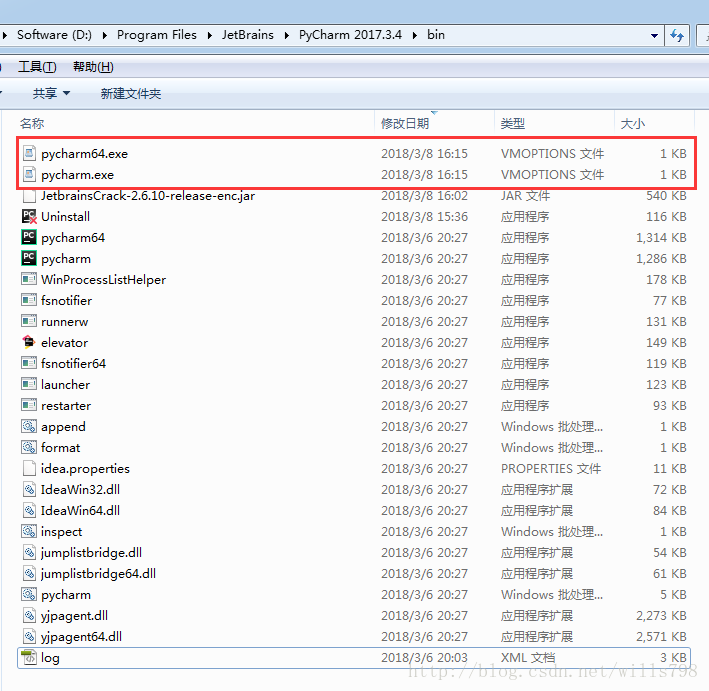
Task: Click the WinProcessListHelper icon
Action: point(29,279)
